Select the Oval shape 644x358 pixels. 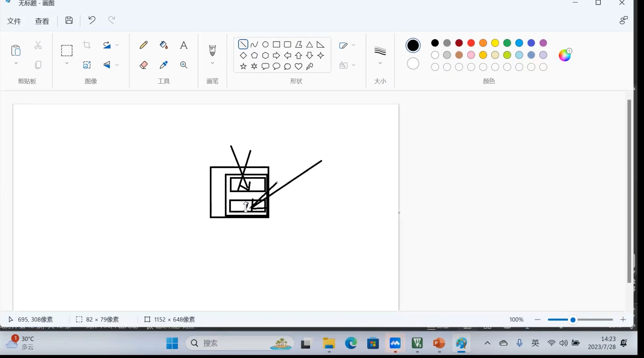point(265,45)
